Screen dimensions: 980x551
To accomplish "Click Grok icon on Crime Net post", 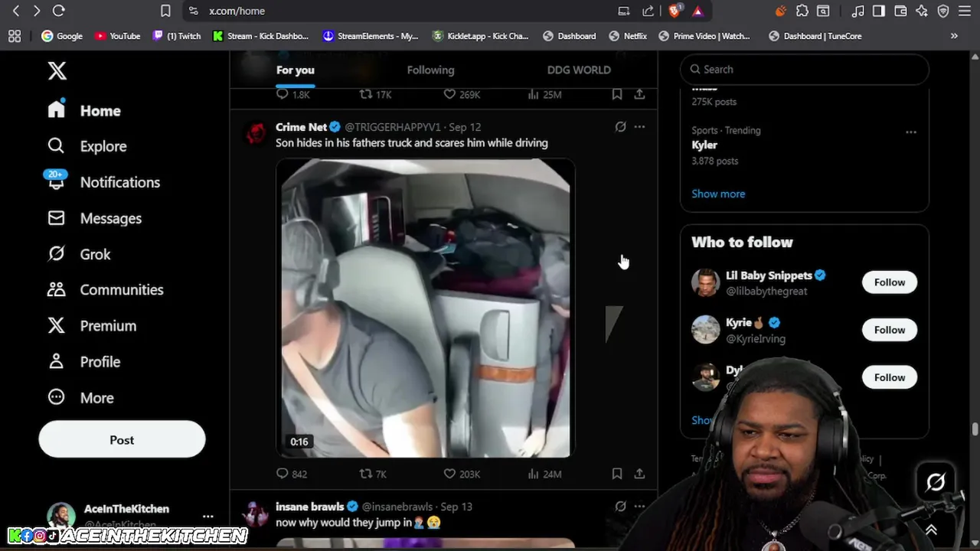I will (x=620, y=127).
